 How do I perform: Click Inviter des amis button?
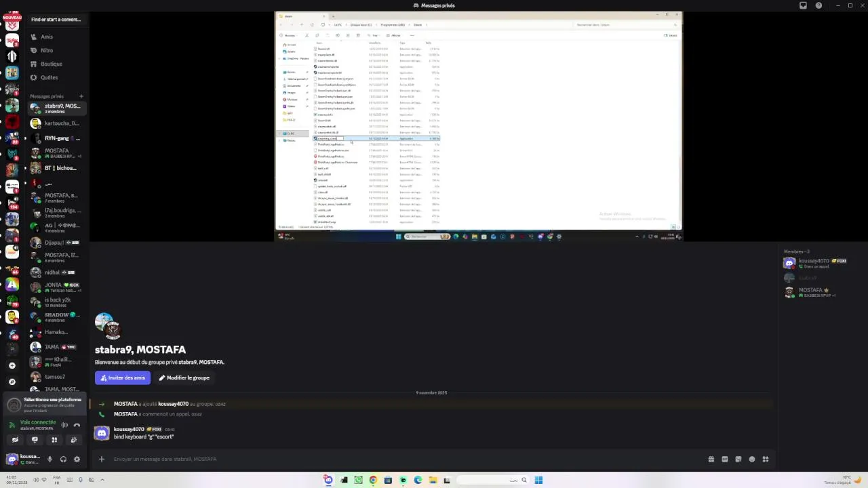pyautogui.click(x=123, y=378)
